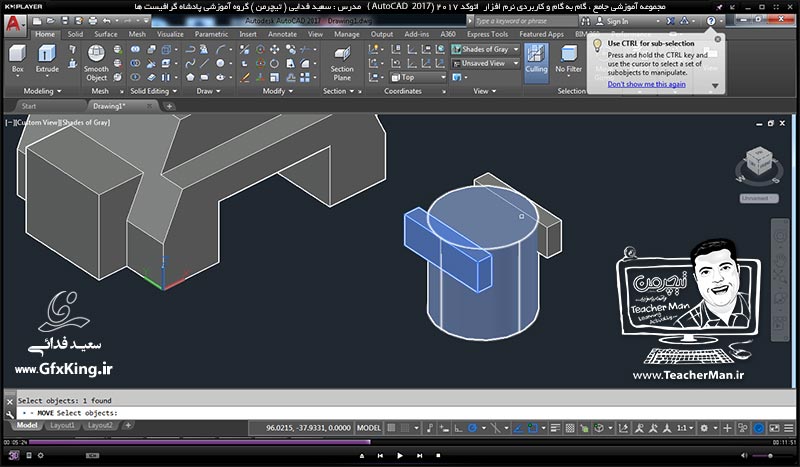Toggle the MODEL space button
This screenshot has height=467, width=800.
click(x=368, y=428)
